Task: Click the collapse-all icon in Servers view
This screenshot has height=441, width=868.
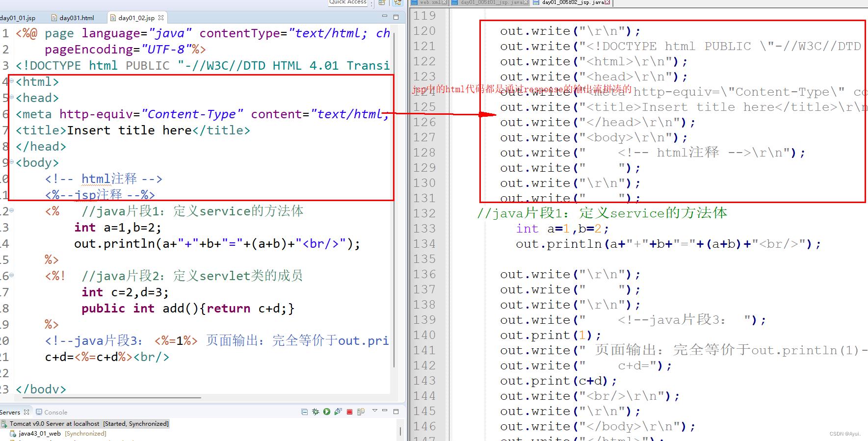Action: 304,412
